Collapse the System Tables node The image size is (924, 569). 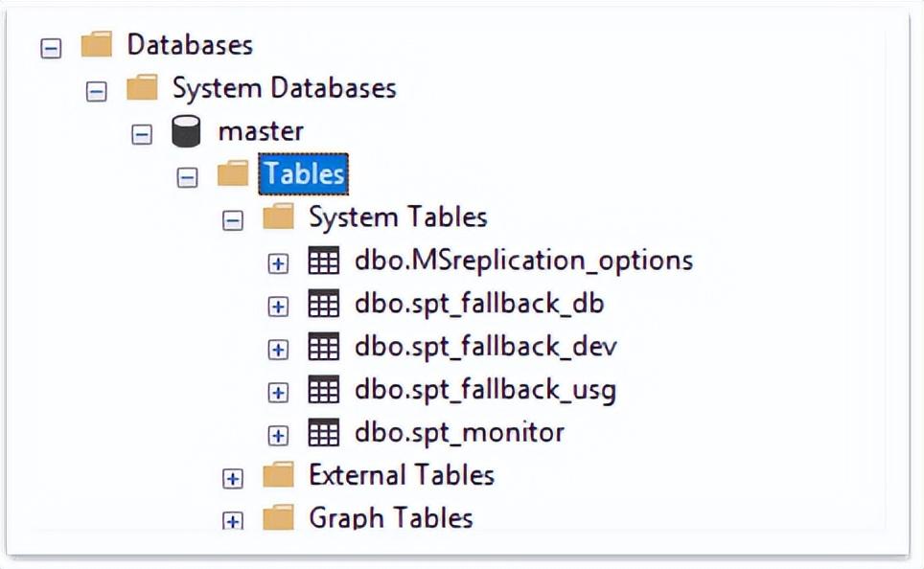coord(232,220)
